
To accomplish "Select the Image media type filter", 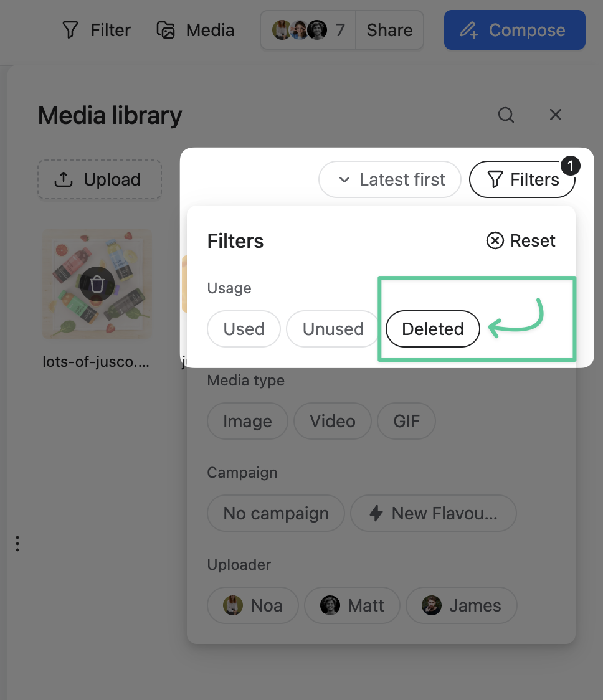I will click(247, 421).
